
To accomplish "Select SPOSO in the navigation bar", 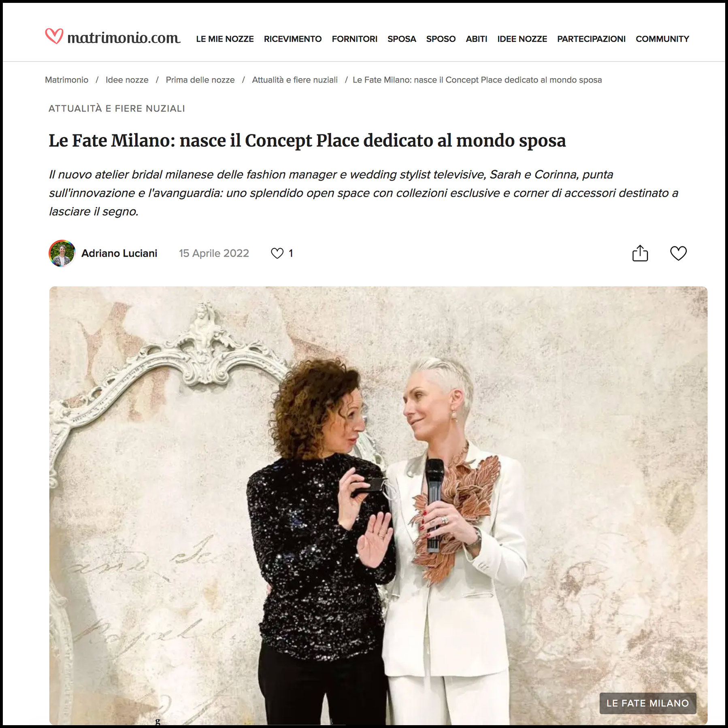I will (x=441, y=39).
